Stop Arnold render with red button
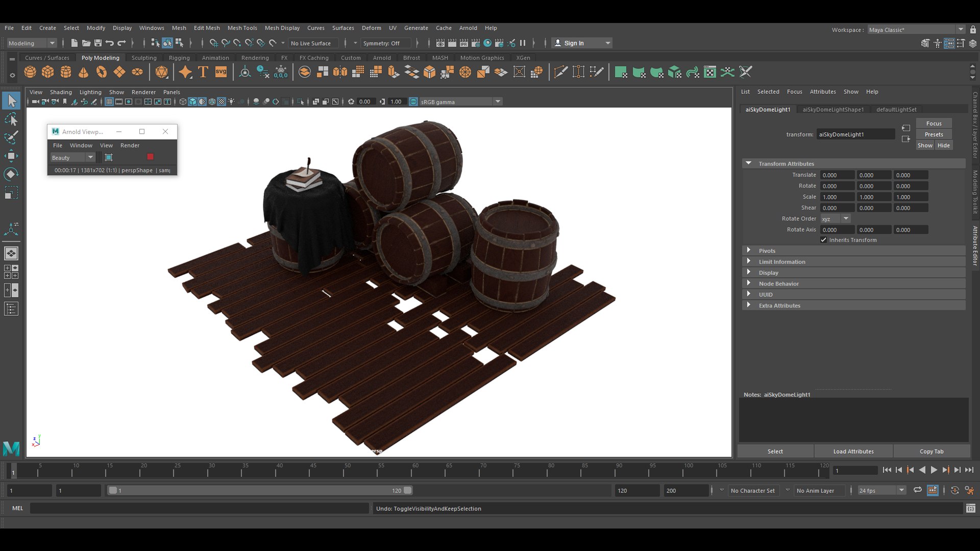This screenshot has width=980, height=551. coord(150,157)
